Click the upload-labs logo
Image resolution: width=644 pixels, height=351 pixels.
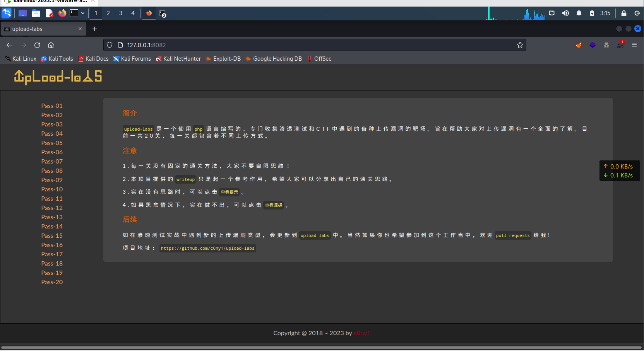point(58,77)
